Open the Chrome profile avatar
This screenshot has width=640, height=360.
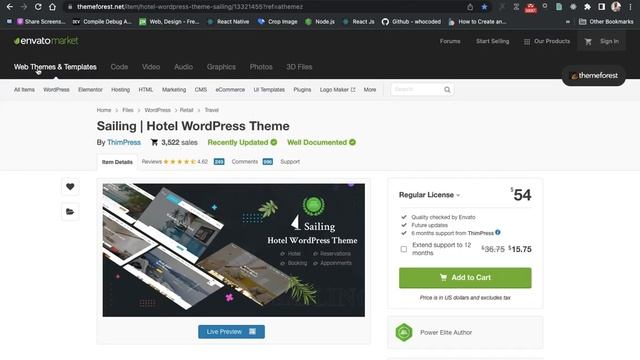tap(616, 7)
